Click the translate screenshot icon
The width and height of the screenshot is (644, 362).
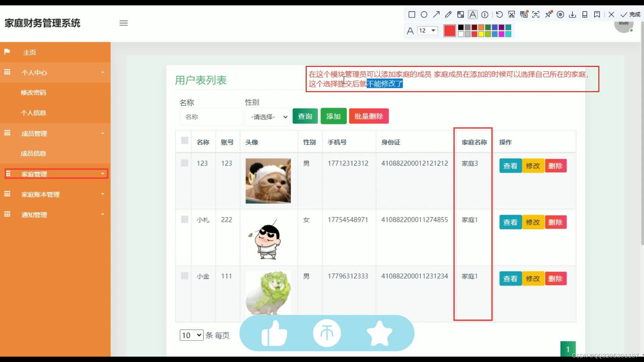[x=524, y=14]
